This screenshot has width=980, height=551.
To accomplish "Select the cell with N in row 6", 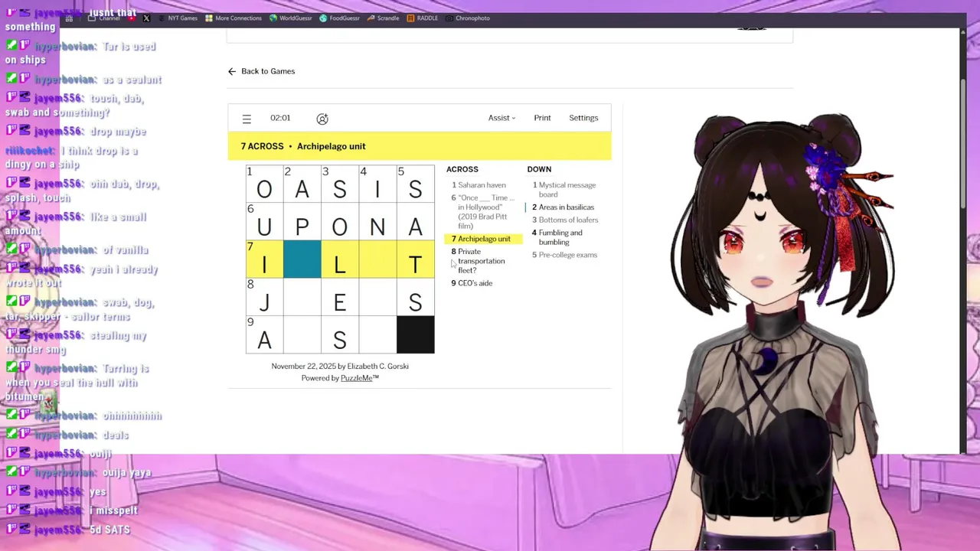I will click(x=377, y=221).
